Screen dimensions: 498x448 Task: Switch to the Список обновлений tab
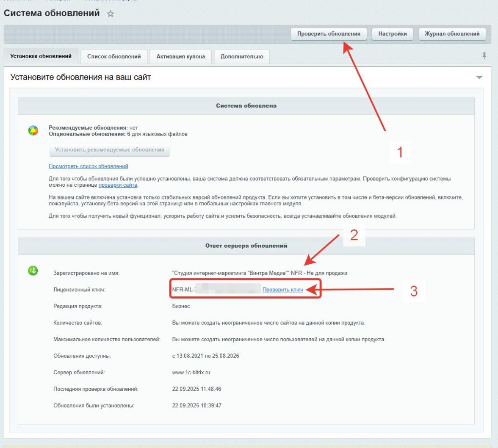pyautogui.click(x=114, y=56)
